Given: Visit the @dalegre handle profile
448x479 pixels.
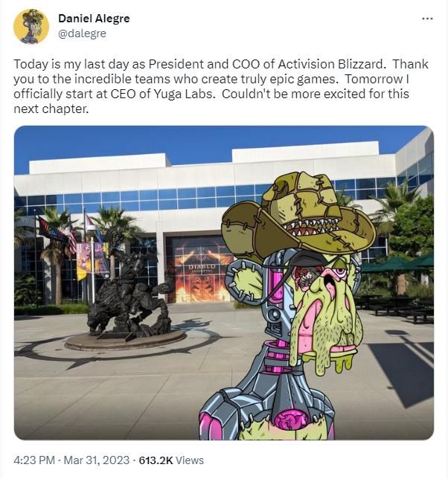Looking at the screenshot, I should [82, 33].
